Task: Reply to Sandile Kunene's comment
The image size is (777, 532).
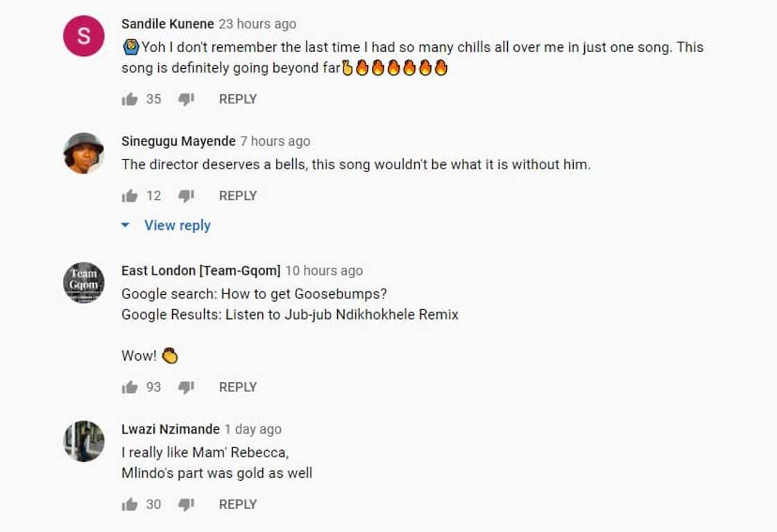Action: (238, 99)
